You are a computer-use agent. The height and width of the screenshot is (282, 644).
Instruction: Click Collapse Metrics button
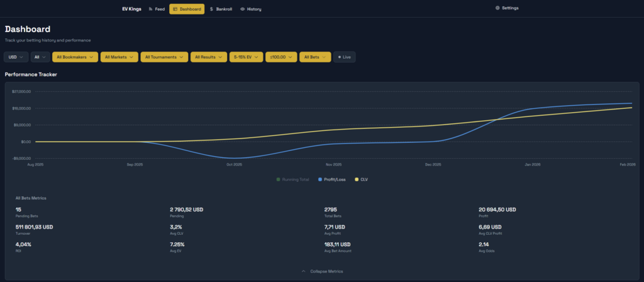pos(326,271)
